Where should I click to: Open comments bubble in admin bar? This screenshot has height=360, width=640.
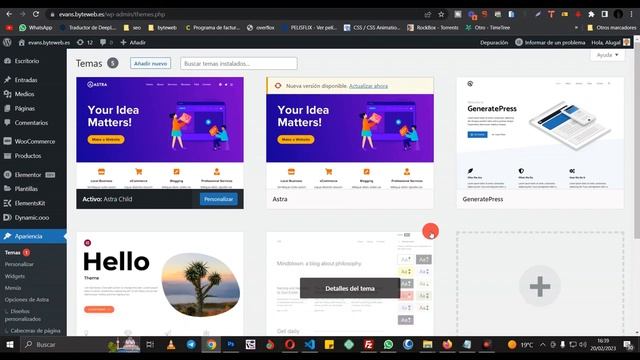point(106,42)
